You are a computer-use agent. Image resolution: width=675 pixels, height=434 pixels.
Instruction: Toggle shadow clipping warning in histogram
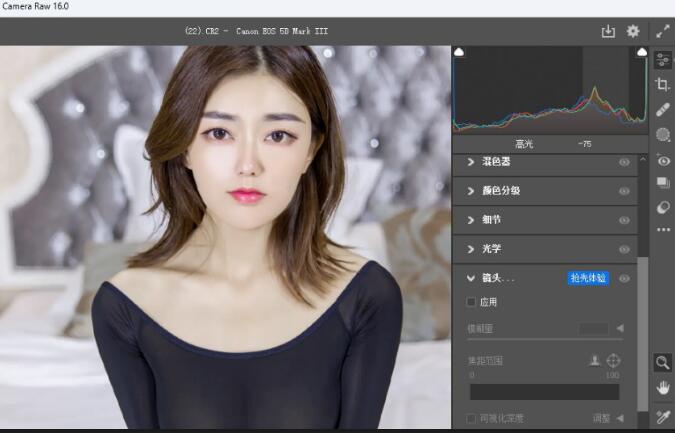tap(459, 52)
